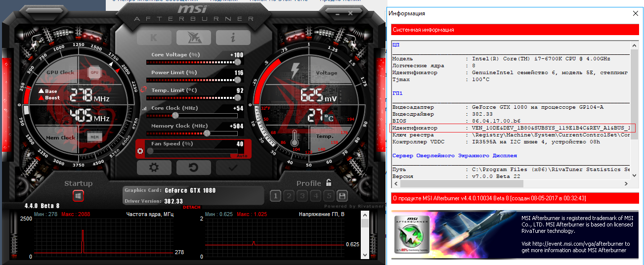Click the 4.4.0 Beta 8 version label
Viewport: 644px width, 265px height.
pos(42,206)
